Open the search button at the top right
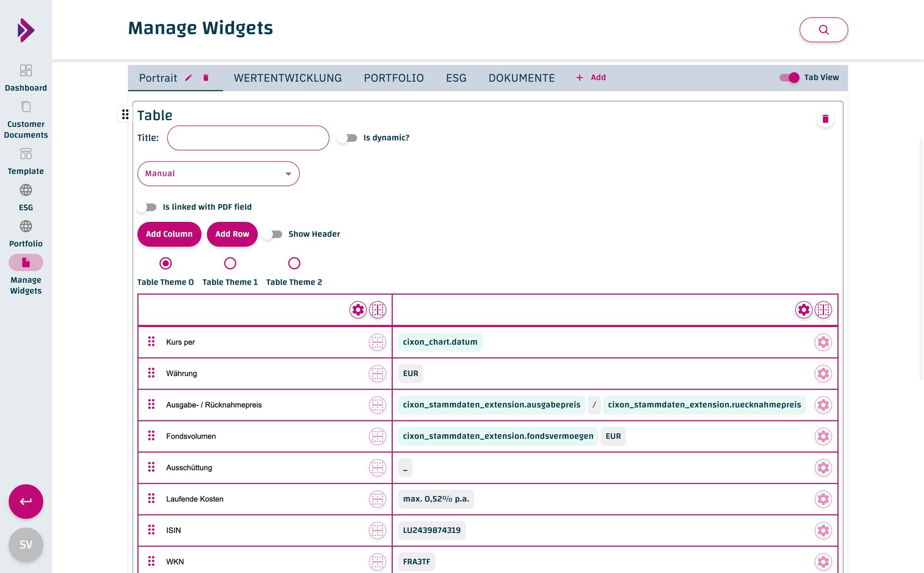924x573 pixels. click(x=823, y=30)
